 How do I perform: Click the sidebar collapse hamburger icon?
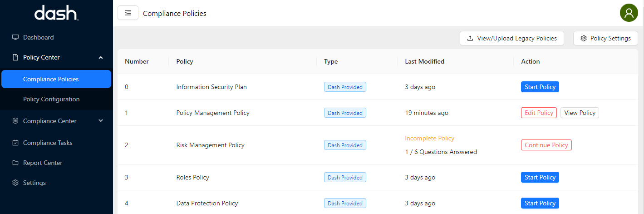tap(128, 13)
